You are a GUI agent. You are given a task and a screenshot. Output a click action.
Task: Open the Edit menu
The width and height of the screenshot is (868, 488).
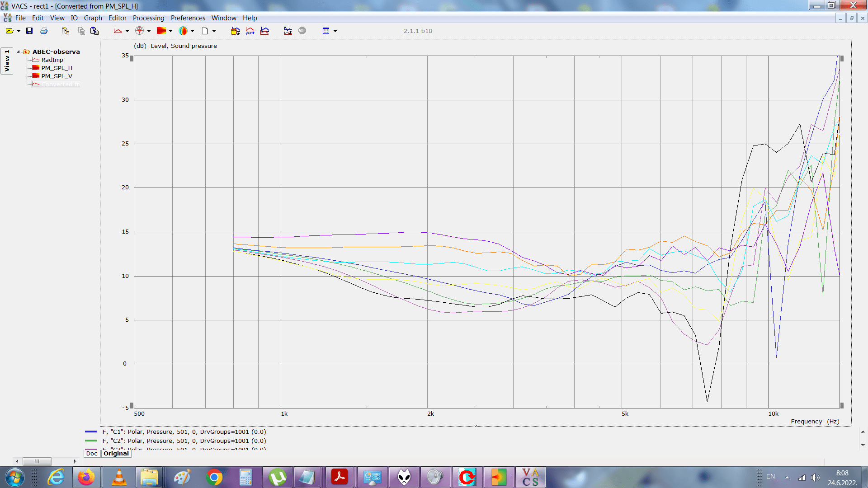[x=38, y=18]
